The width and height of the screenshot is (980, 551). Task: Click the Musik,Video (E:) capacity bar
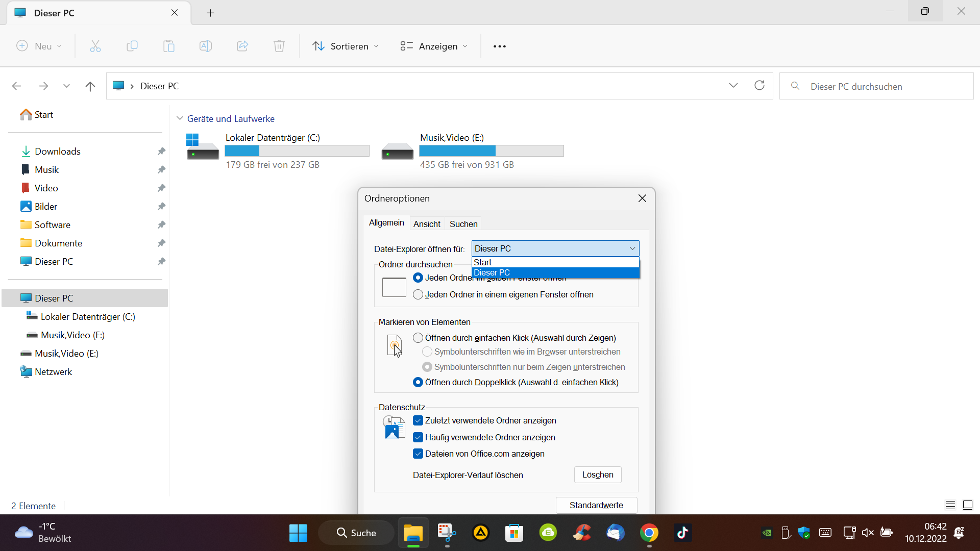tap(492, 151)
